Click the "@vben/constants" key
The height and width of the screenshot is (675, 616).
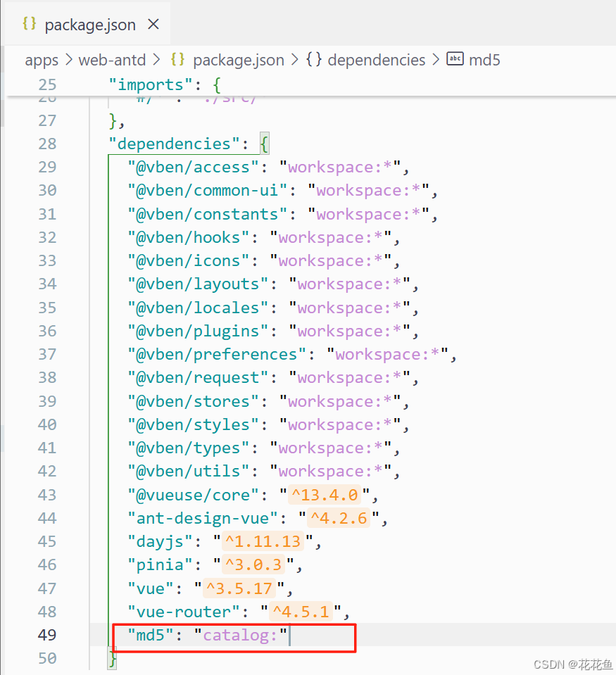click(208, 214)
